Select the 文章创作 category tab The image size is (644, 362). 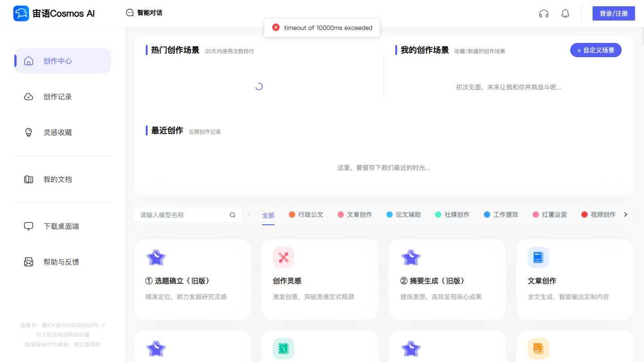point(355,215)
